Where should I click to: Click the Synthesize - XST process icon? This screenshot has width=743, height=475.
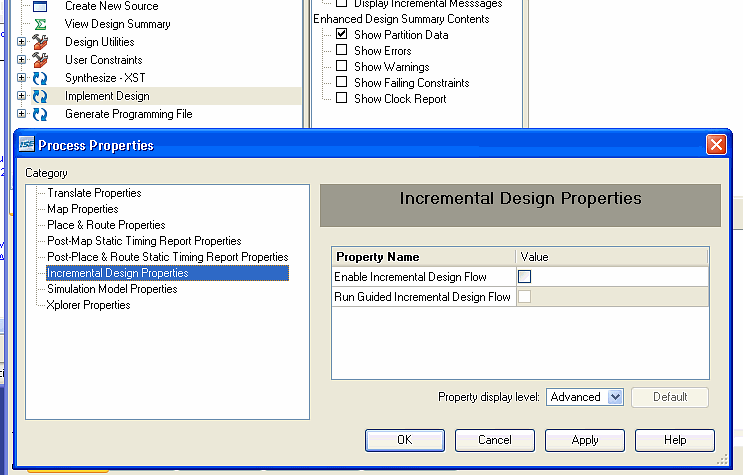[x=40, y=78]
